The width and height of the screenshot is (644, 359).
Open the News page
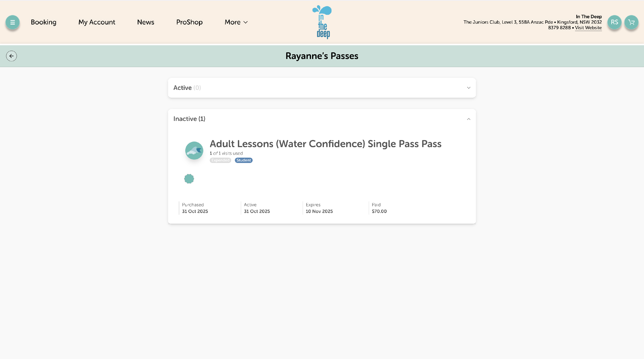pos(146,22)
